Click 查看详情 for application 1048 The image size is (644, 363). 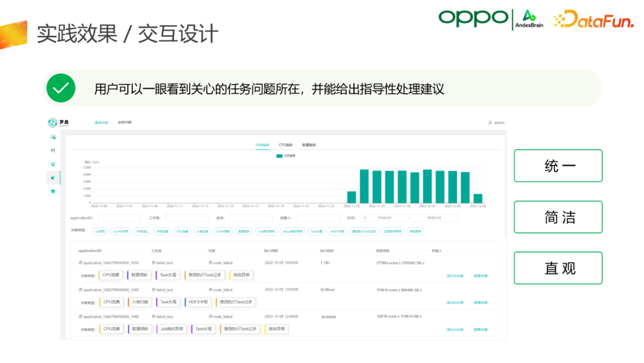point(481,330)
